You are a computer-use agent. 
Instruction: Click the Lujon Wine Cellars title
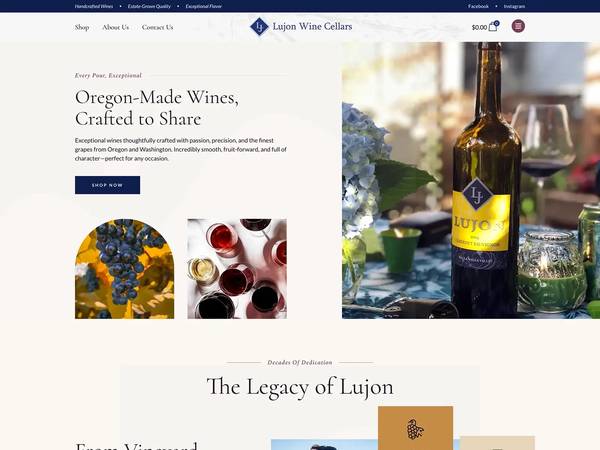click(x=312, y=26)
